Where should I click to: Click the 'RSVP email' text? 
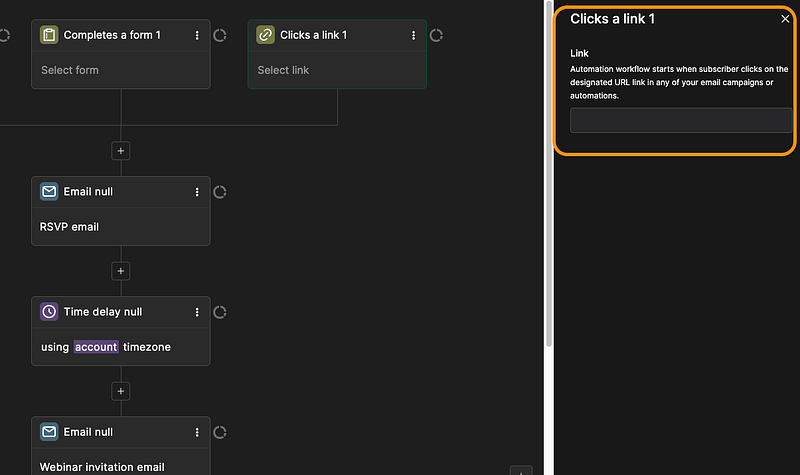click(69, 227)
